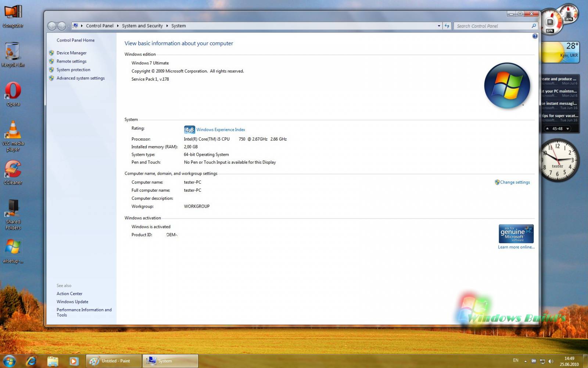Open address bar history dropdown

tap(439, 26)
